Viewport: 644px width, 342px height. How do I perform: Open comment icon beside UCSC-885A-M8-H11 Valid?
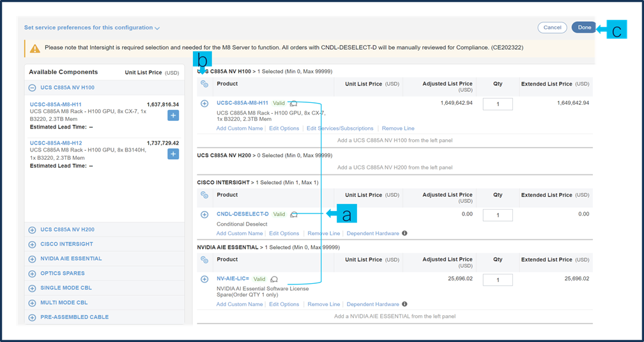pyautogui.click(x=293, y=103)
